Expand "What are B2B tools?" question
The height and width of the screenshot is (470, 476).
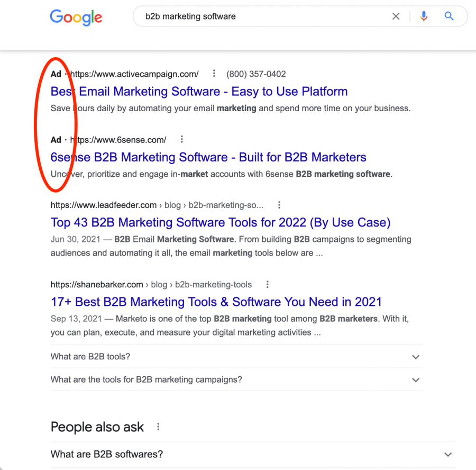pyautogui.click(x=237, y=356)
